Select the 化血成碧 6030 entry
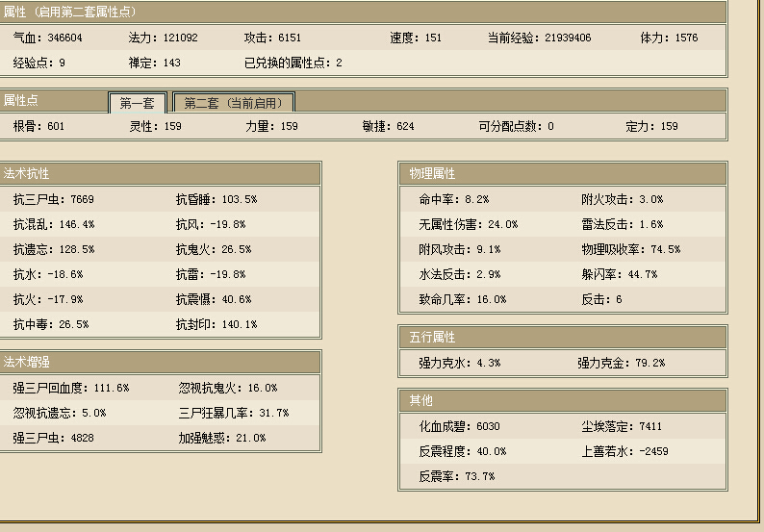The image size is (764, 532). tap(459, 426)
